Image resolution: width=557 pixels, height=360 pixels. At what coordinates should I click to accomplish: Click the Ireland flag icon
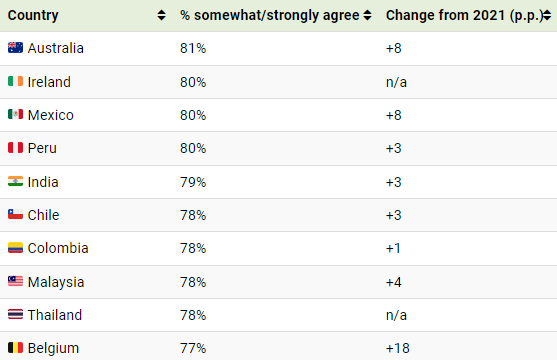pos(15,81)
